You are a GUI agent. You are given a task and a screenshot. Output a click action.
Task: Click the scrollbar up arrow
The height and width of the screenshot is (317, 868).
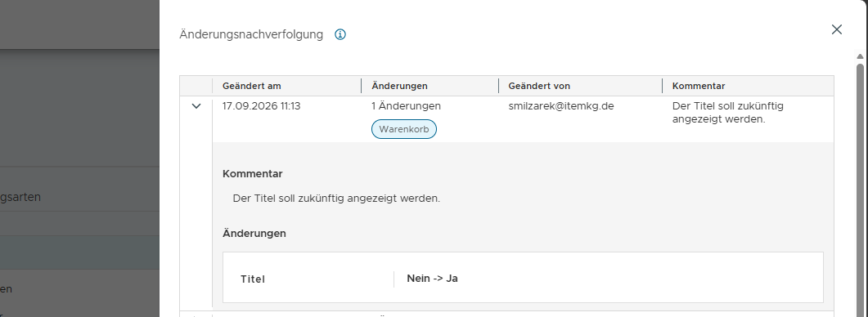pyautogui.click(x=860, y=56)
